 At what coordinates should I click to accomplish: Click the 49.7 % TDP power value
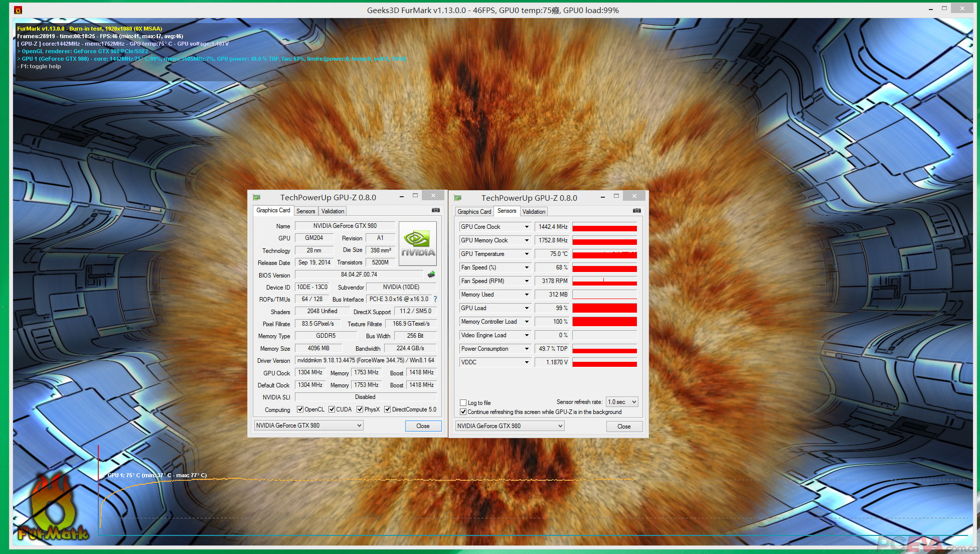pos(553,349)
